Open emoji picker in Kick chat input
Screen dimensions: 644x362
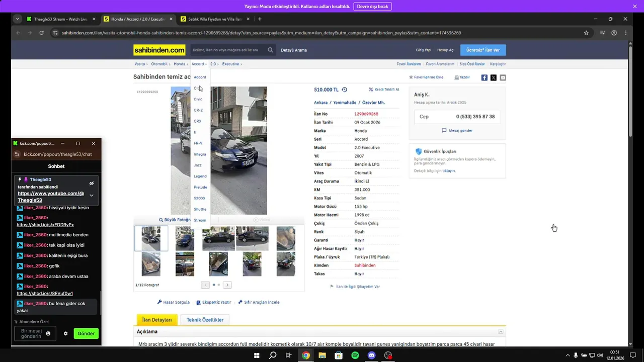click(48, 333)
